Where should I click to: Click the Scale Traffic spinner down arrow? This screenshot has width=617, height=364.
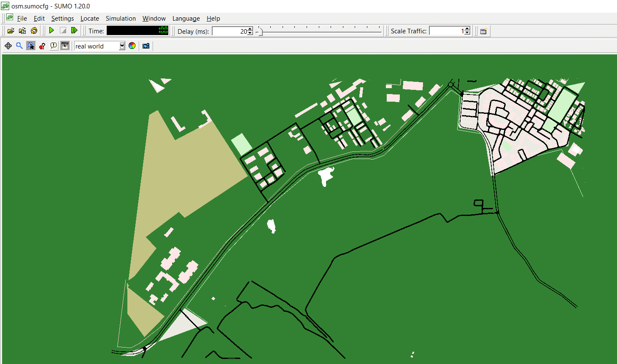pyautogui.click(x=467, y=33)
